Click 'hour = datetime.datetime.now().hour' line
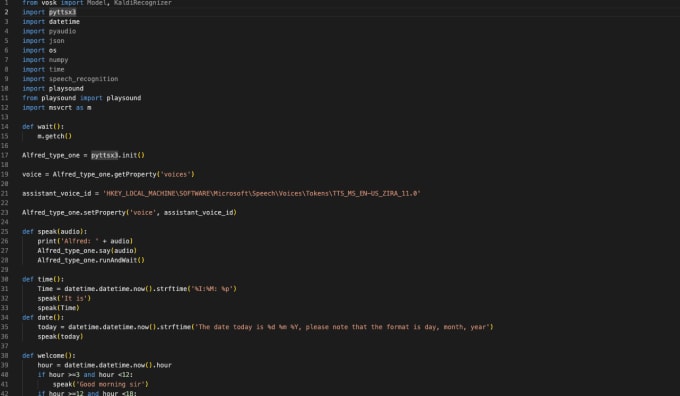 click(x=105, y=365)
